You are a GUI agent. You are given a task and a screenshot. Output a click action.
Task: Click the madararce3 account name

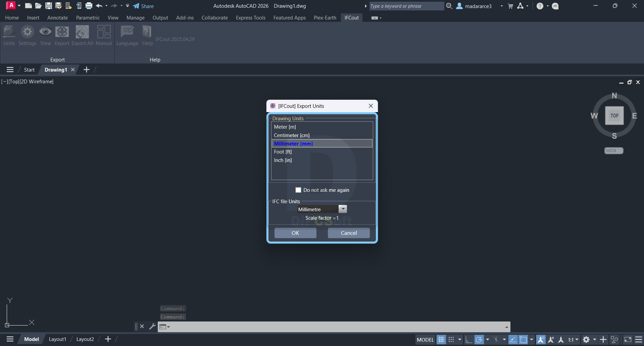[x=478, y=6]
